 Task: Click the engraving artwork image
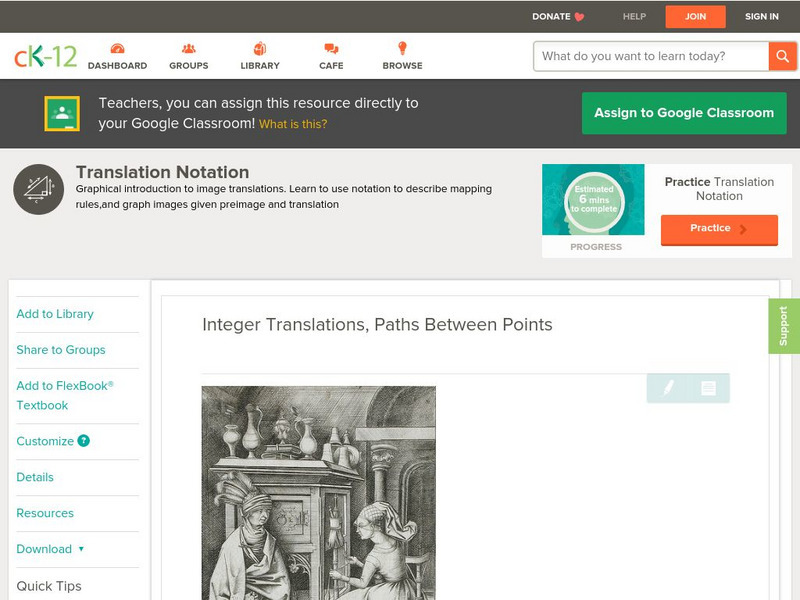click(x=319, y=493)
